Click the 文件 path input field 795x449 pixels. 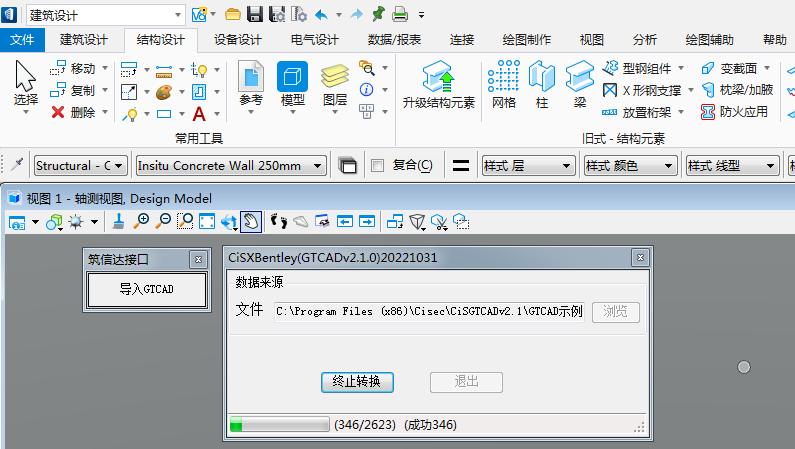(x=429, y=311)
